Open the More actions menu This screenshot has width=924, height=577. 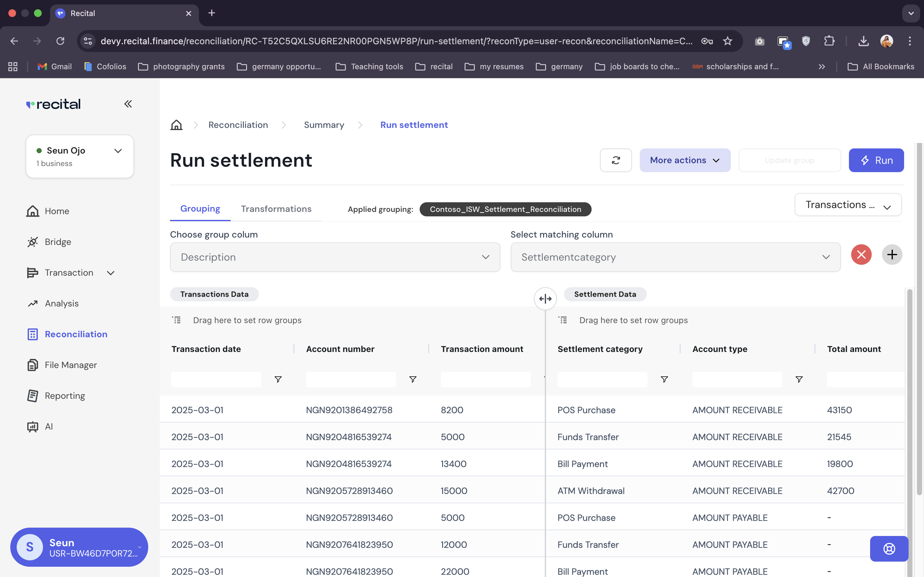(684, 160)
